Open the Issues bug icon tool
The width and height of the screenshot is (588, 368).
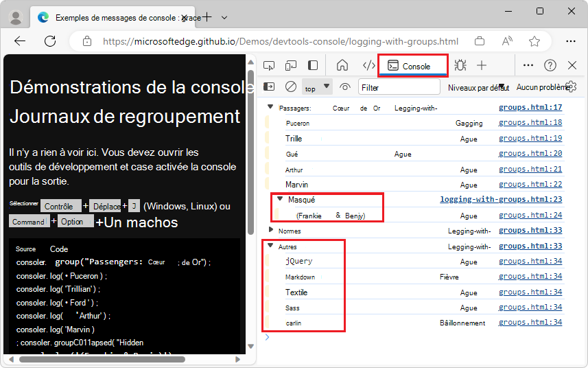click(x=460, y=66)
